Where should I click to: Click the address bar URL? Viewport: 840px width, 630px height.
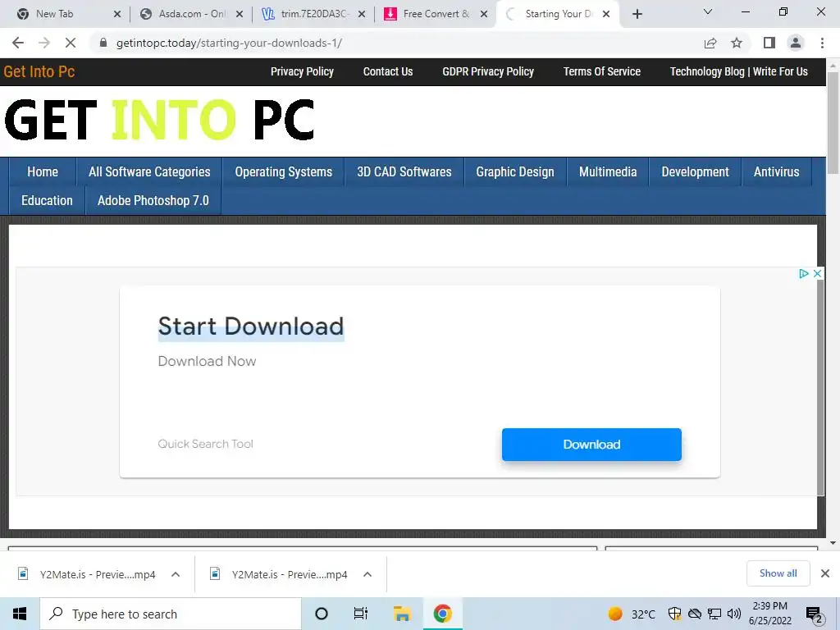[230, 43]
